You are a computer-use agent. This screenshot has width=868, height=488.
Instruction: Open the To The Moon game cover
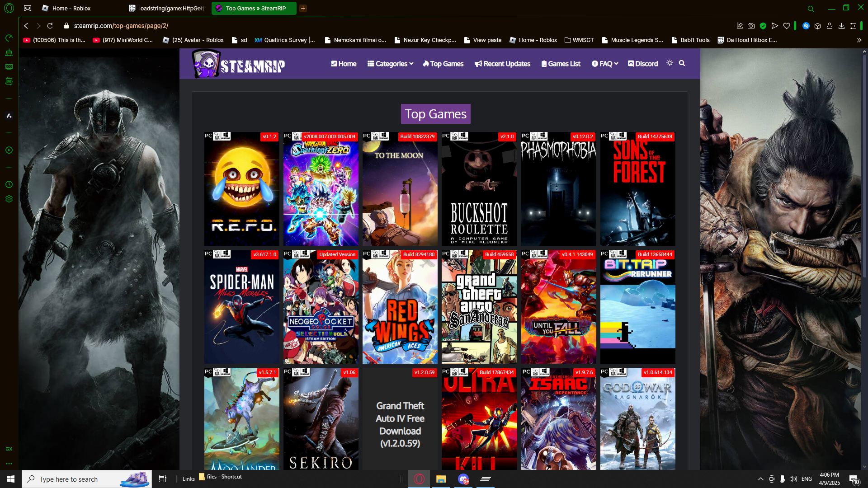tap(400, 189)
